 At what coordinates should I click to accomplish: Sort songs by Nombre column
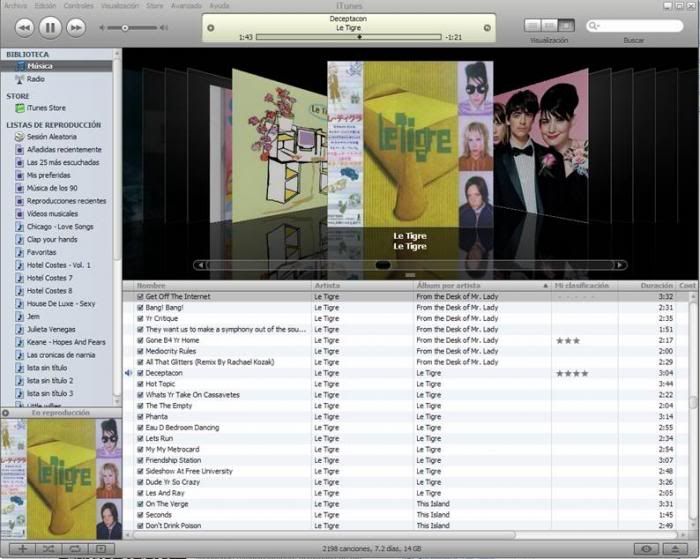pyautogui.click(x=223, y=286)
